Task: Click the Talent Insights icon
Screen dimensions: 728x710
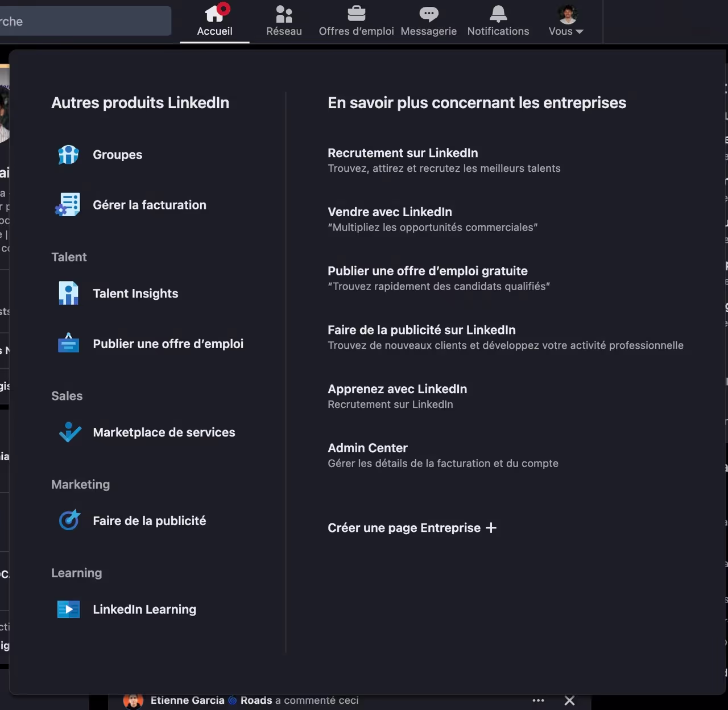Action: tap(69, 294)
